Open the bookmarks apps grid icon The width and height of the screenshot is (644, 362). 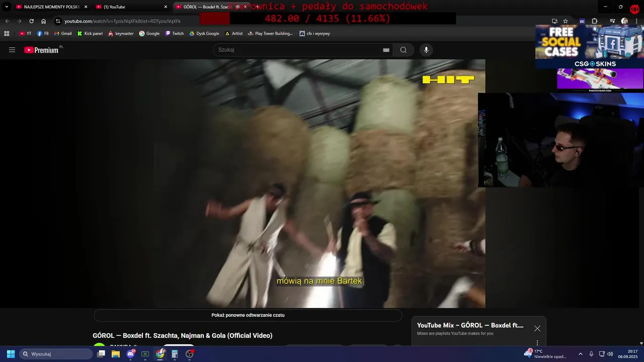(x=7, y=34)
